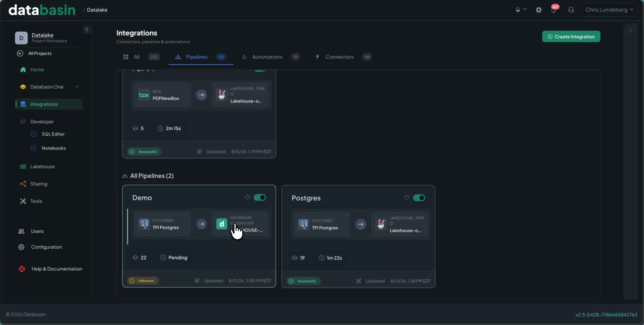Click the Demo pipeline arrow icon
Image resolution: width=644 pixels, height=325 pixels.
[x=201, y=224]
